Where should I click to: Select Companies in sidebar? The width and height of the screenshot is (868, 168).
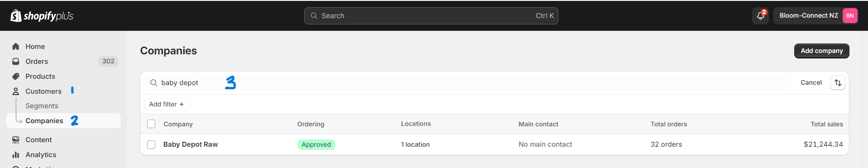pos(44,121)
